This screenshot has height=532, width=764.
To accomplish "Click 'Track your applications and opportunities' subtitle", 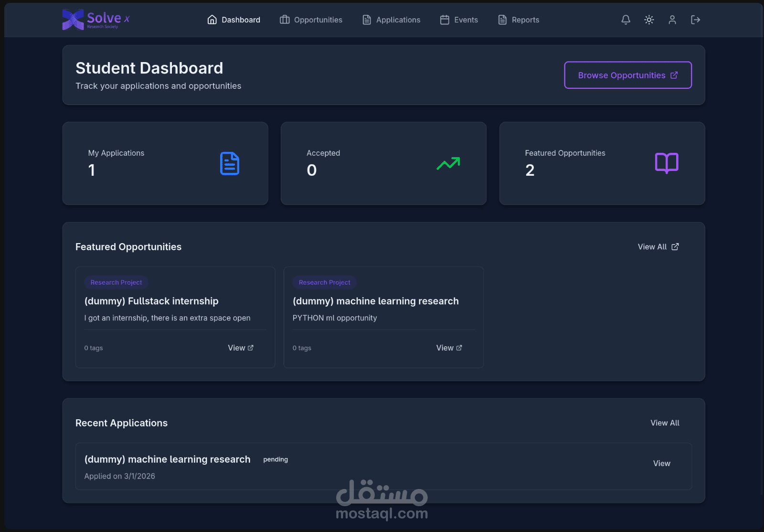I will (x=159, y=86).
